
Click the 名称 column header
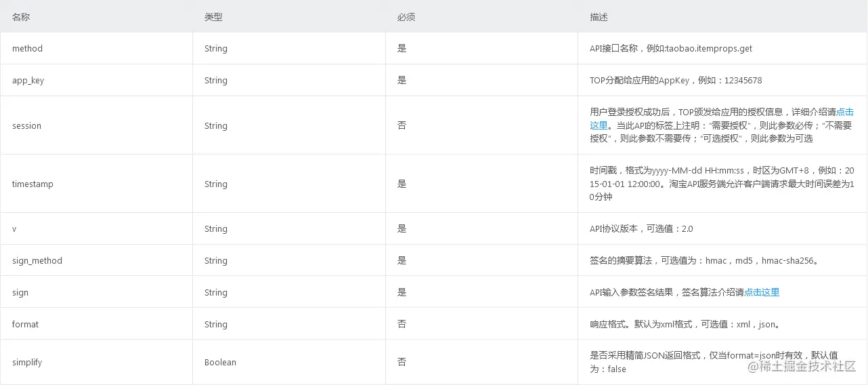tap(21, 17)
